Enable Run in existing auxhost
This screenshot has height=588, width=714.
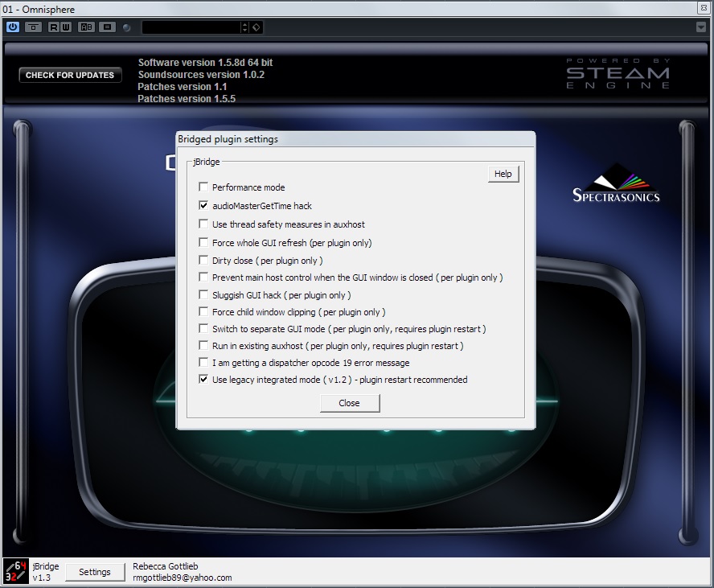pyautogui.click(x=203, y=345)
